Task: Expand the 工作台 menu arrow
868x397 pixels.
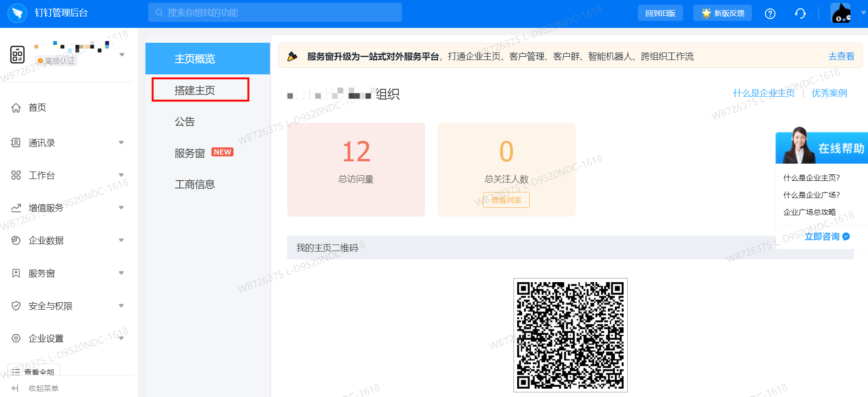Action: (x=121, y=175)
